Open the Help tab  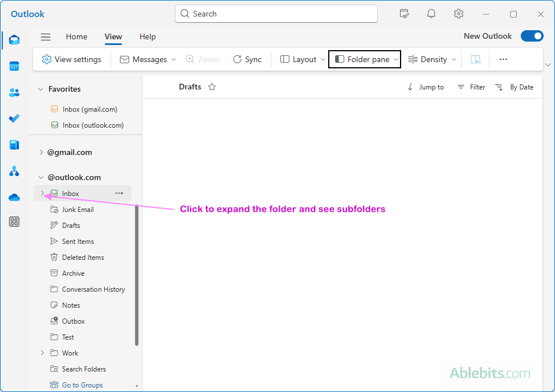[148, 37]
